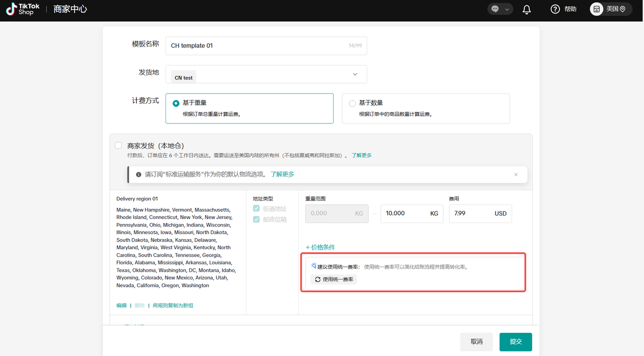Open the notifications bell
This screenshot has height=356, width=644.
pos(527,9)
